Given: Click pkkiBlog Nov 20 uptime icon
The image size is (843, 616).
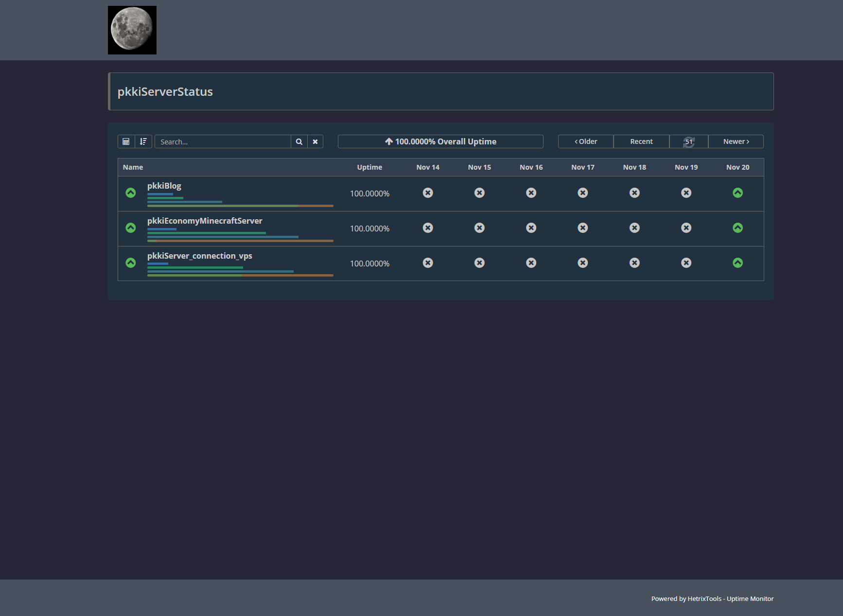Looking at the screenshot, I should 738,193.
